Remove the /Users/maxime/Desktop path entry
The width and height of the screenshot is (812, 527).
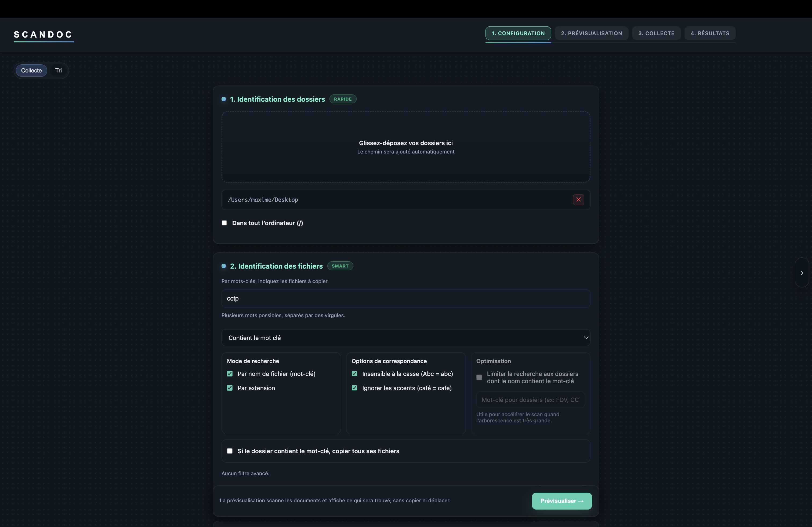578,200
